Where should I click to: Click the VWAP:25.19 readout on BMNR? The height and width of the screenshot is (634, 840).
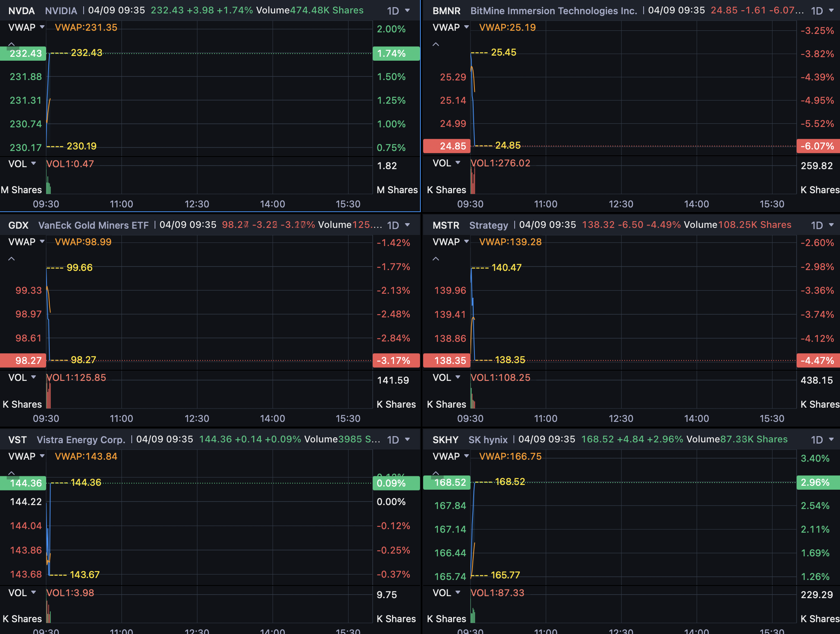tap(508, 27)
